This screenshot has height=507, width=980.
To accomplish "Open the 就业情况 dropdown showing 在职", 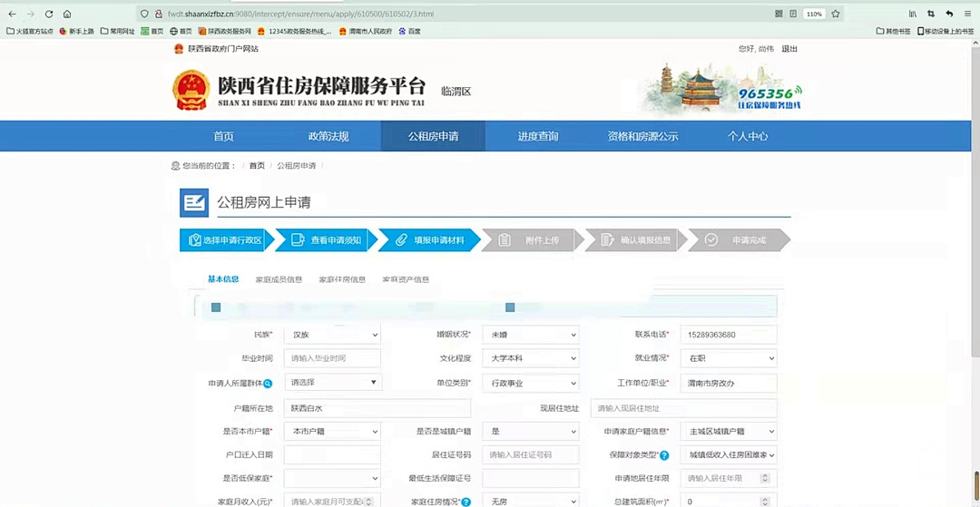I will click(x=728, y=358).
